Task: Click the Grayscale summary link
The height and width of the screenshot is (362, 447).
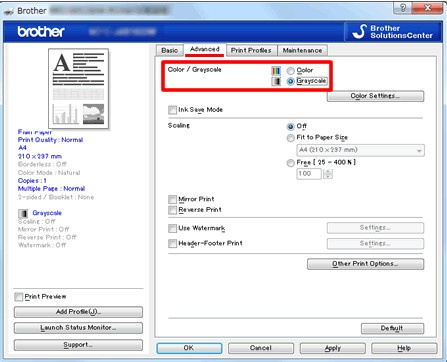Action: click(47, 213)
